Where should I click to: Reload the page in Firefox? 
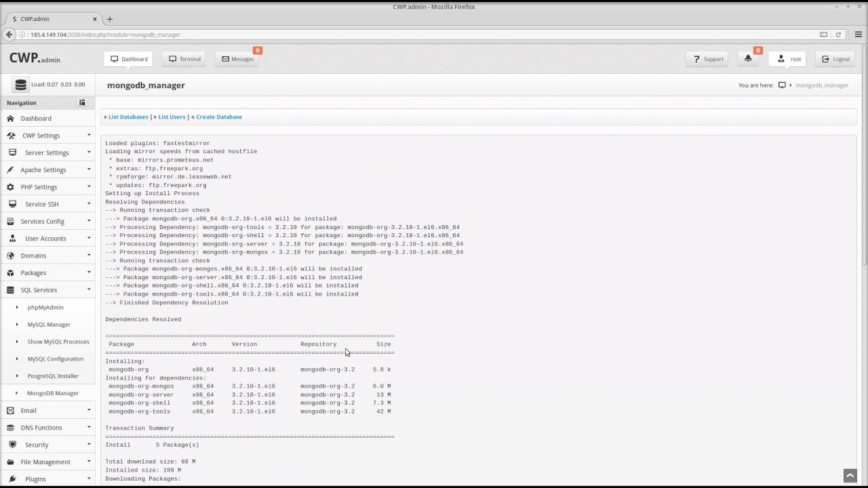838,35
